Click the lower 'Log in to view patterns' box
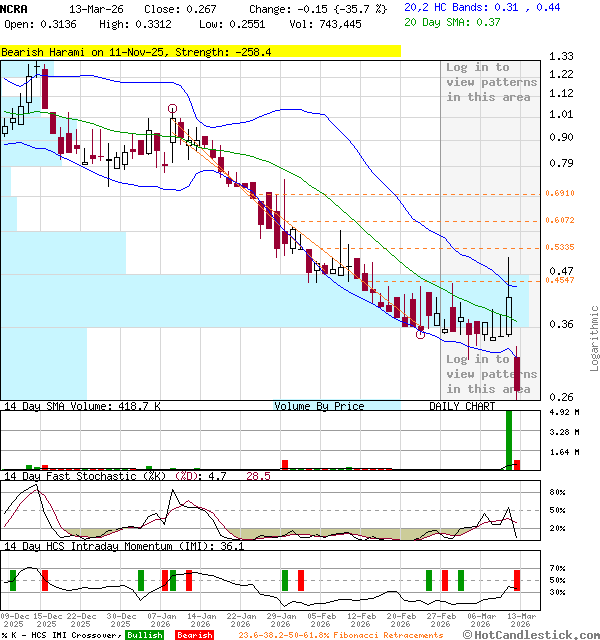 click(491, 373)
